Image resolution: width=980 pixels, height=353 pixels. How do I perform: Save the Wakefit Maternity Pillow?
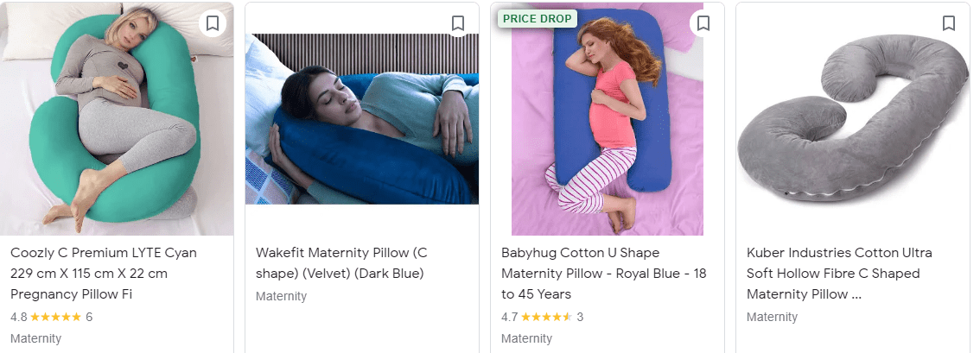click(x=458, y=23)
